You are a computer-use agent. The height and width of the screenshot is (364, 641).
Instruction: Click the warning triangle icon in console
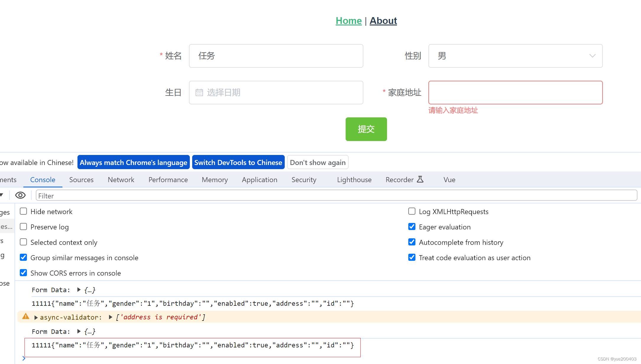pyautogui.click(x=25, y=317)
